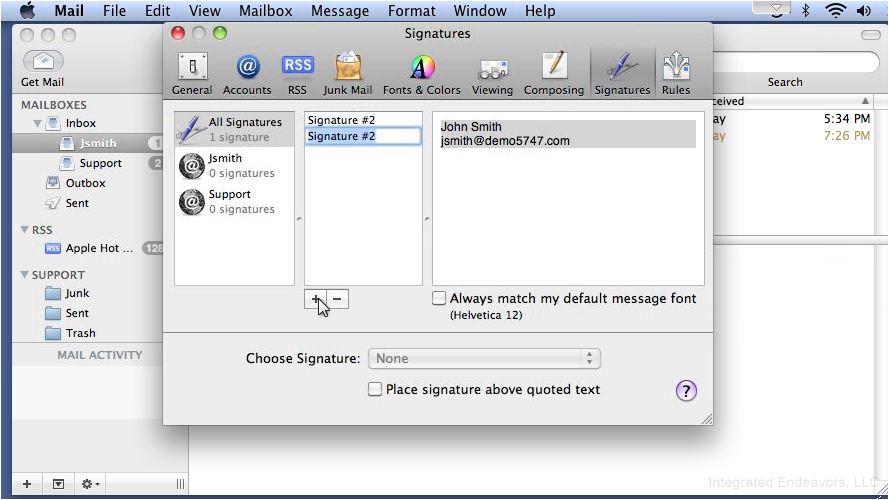The height and width of the screenshot is (500, 889).
Task: Open the Junk Mail preferences pane
Action: click(x=348, y=74)
